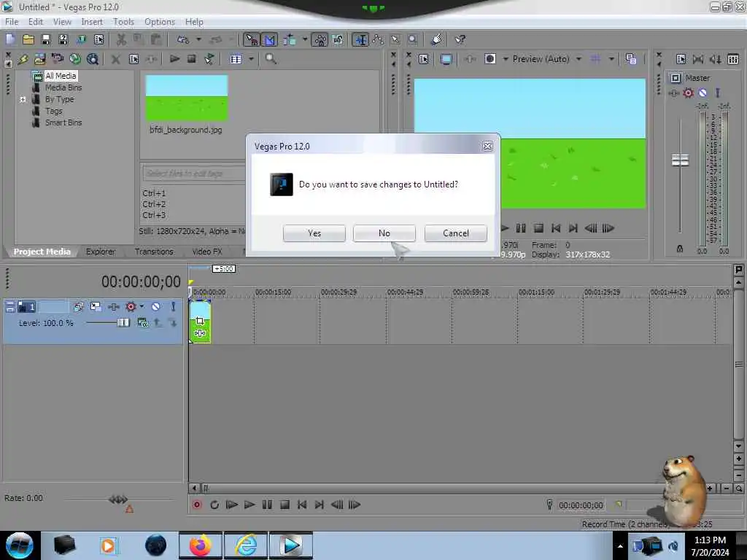Click the Import Media icon in Project Media

click(x=39, y=59)
